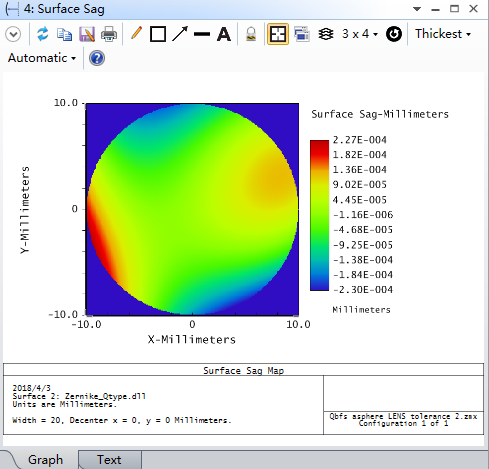Open the blue help question icon
The height and width of the screenshot is (469, 489).
click(x=97, y=58)
